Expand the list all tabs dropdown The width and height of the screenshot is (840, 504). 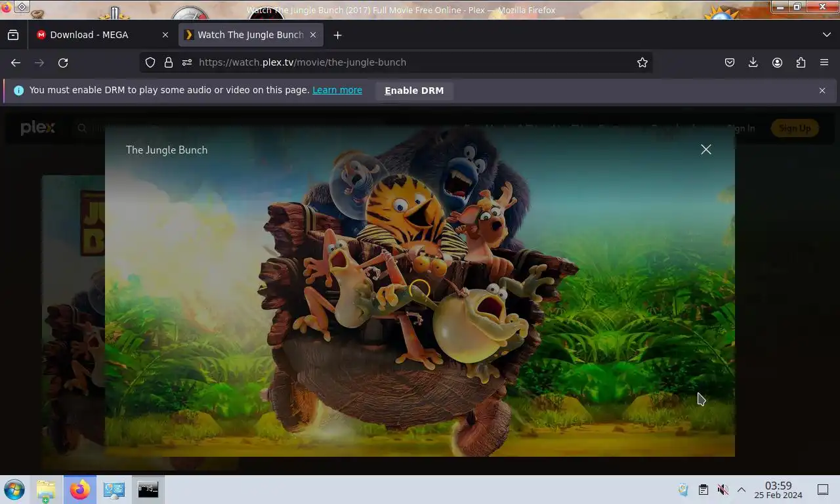pos(827,35)
